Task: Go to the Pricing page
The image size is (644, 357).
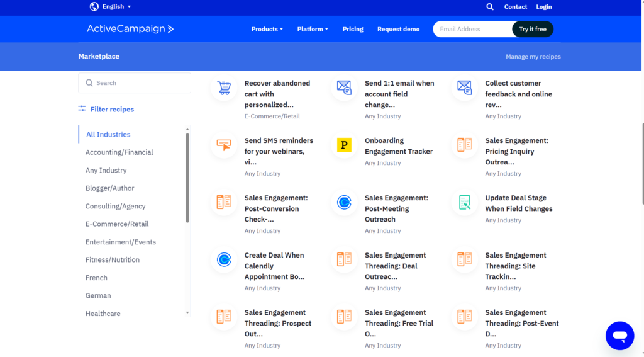Action: tap(353, 29)
